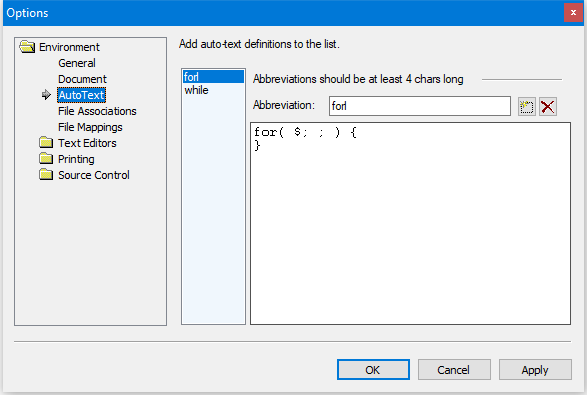Screen dimensions: 587x395
Task: Open the Document settings page
Action: tap(82, 79)
